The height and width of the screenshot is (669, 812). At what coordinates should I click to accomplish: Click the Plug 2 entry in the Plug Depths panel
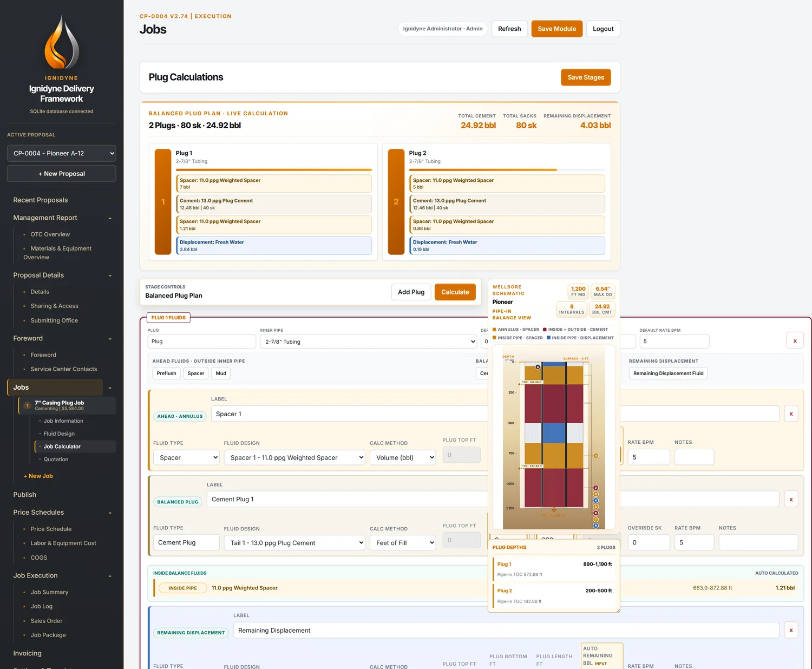[554, 595]
